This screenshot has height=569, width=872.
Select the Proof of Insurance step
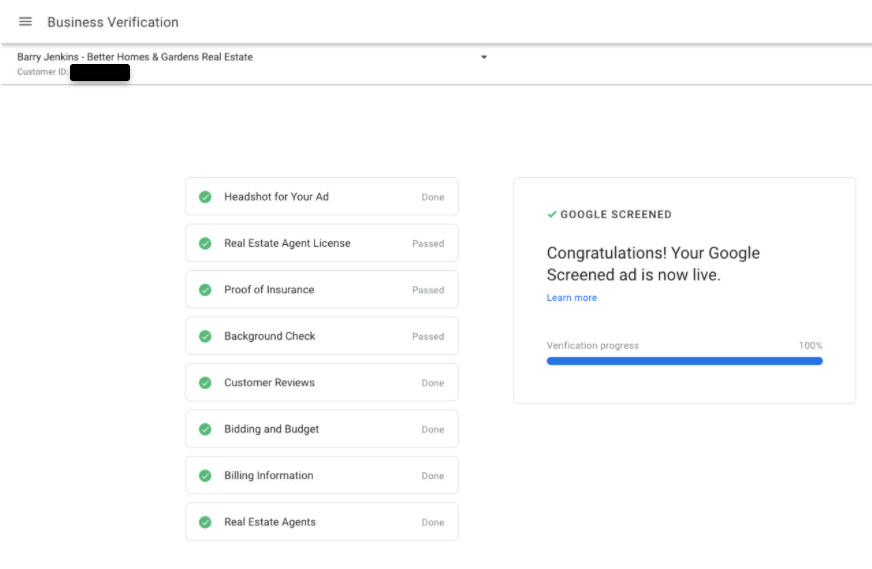coord(321,290)
